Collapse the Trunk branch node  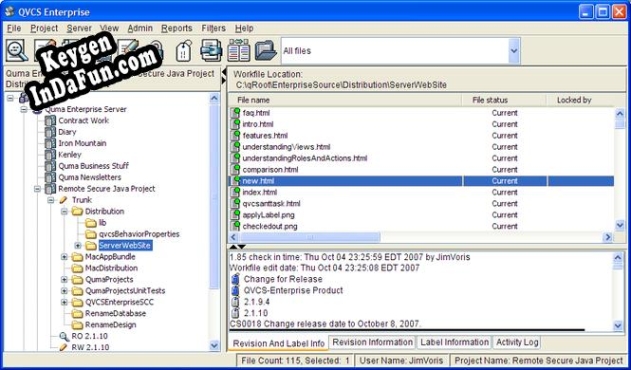(51, 200)
